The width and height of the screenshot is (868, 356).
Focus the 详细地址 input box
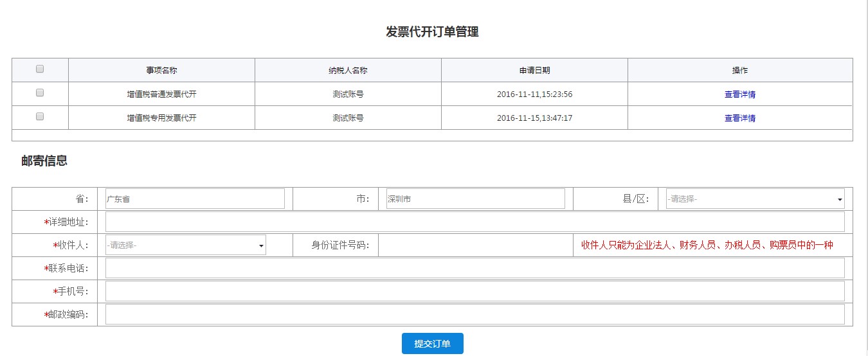[475, 222]
